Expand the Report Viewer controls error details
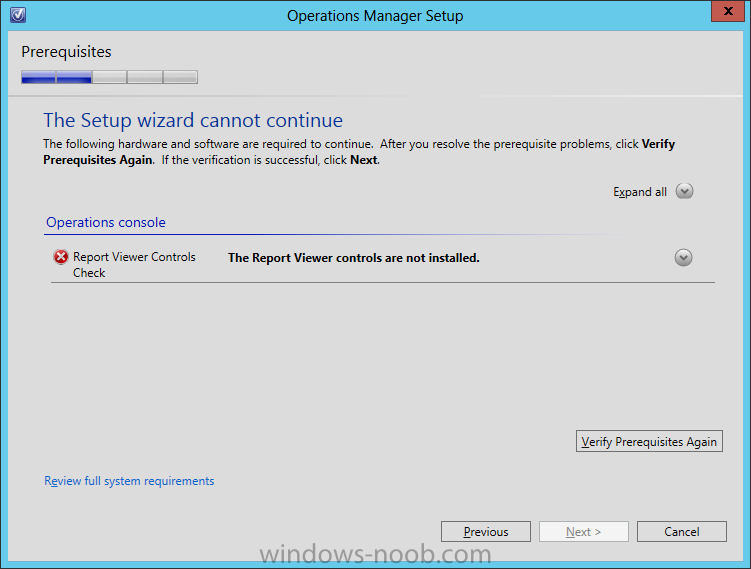 (683, 258)
